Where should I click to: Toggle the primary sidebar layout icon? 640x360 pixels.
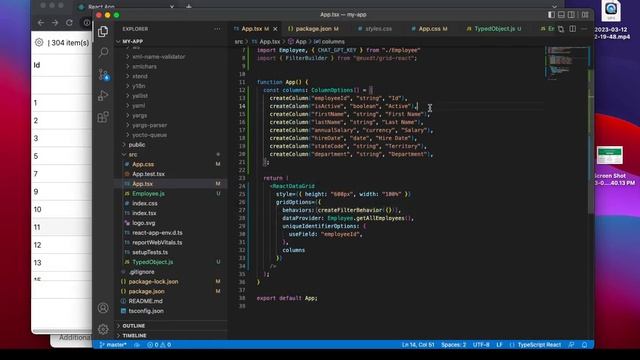click(x=551, y=15)
